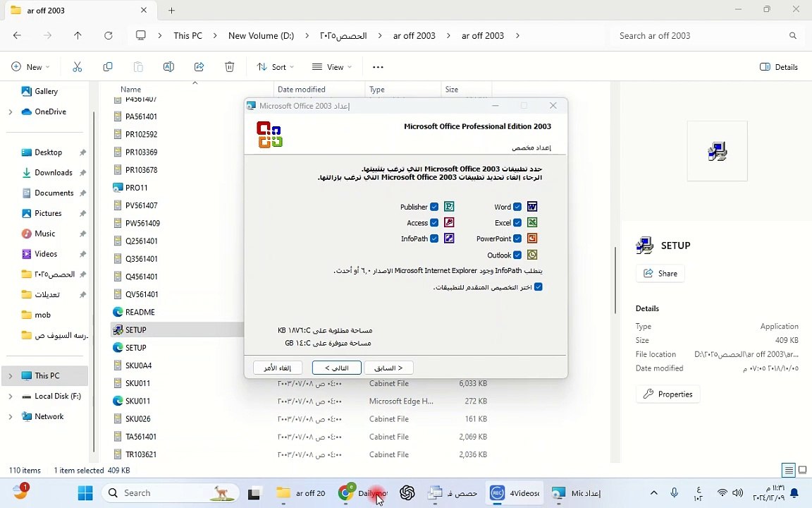Click This PC in address breadcrumb
This screenshot has height=508, width=812.
click(x=187, y=36)
